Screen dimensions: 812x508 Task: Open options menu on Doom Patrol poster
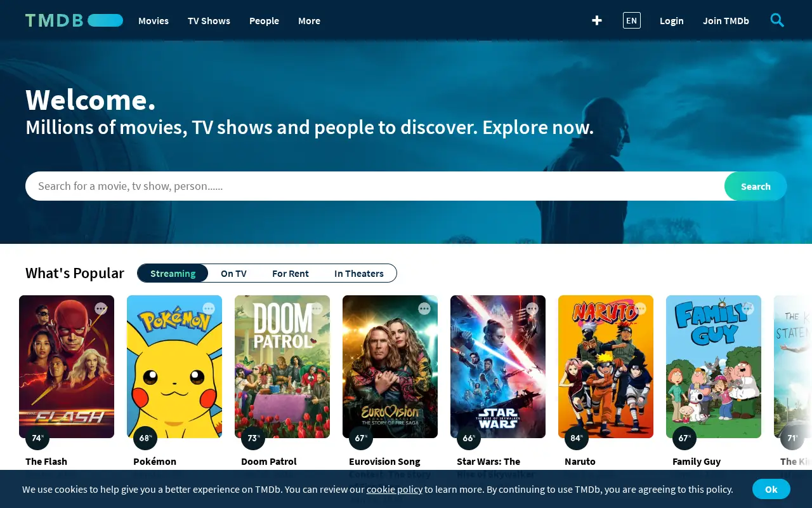click(x=317, y=309)
